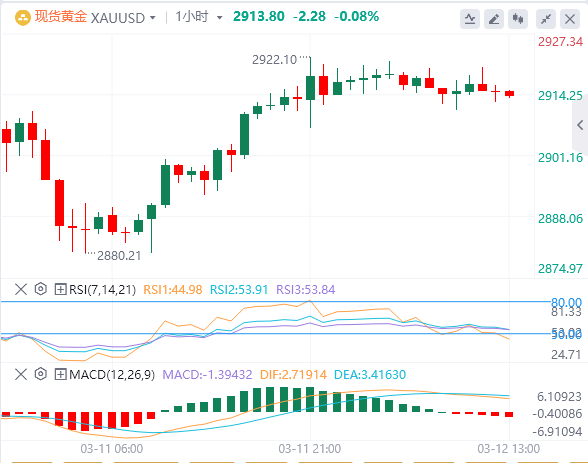Expand the RSI panel plus icon

[x=60, y=289]
